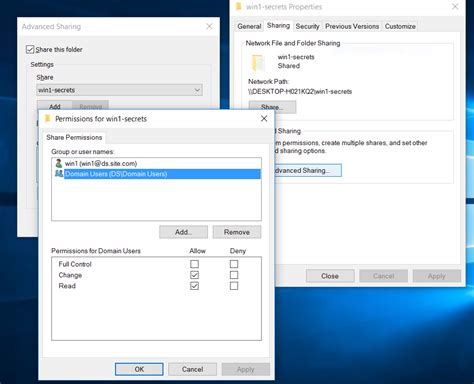Check Allow for Full Control permission

tap(194, 264)
